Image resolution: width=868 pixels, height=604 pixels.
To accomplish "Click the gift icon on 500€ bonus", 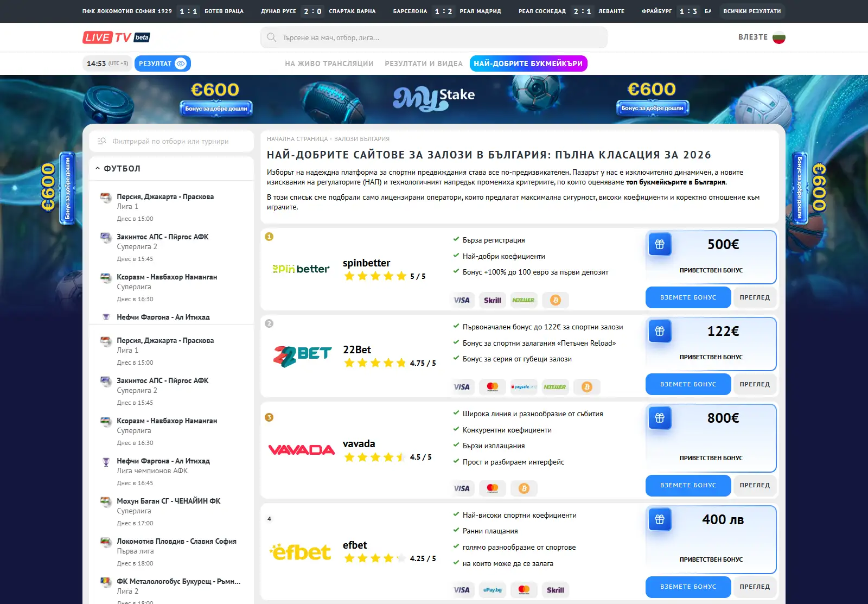I will pyautogui.click(x=660, y=244).
